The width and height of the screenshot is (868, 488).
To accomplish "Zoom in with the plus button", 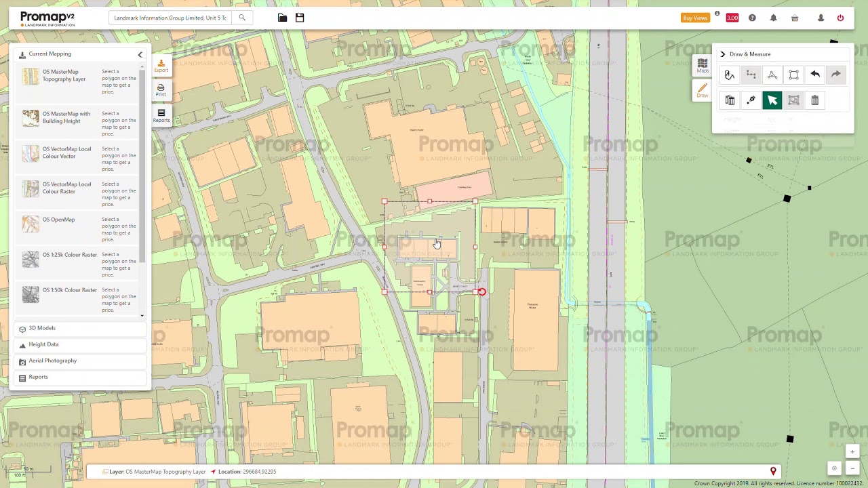I will [852, 452].
